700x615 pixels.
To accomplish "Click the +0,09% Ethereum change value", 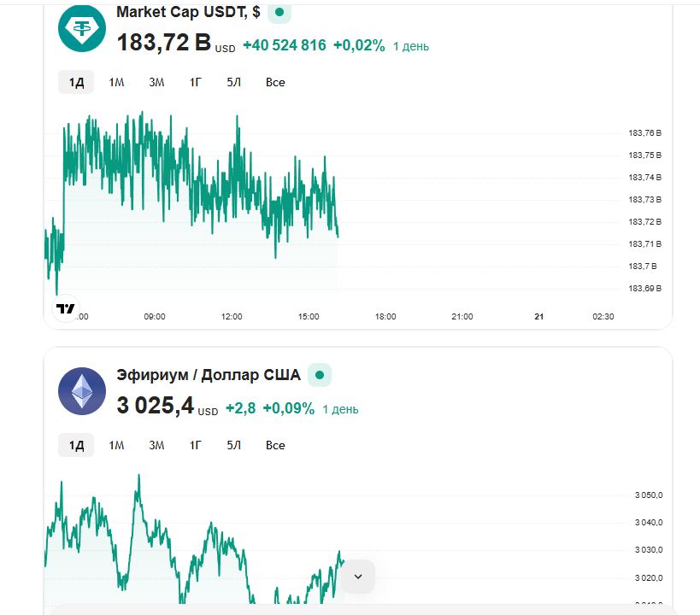I will (x=290, y=409).
